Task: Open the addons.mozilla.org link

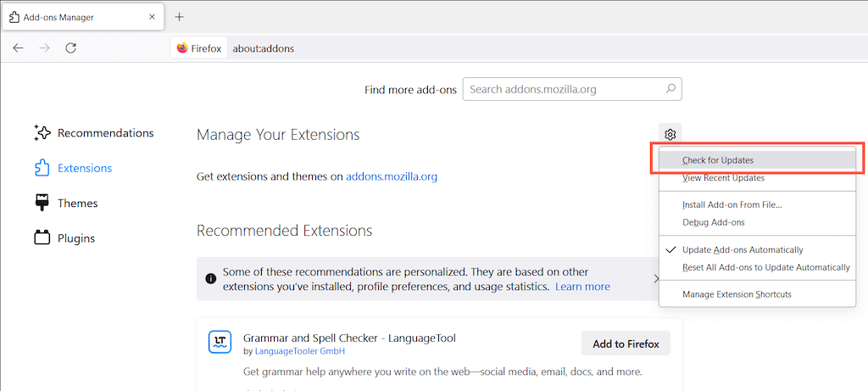Action: pyautogui.click(x=392, y=176)
